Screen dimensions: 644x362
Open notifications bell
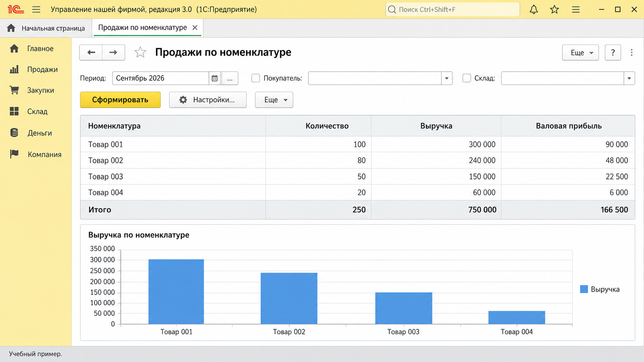533,9
